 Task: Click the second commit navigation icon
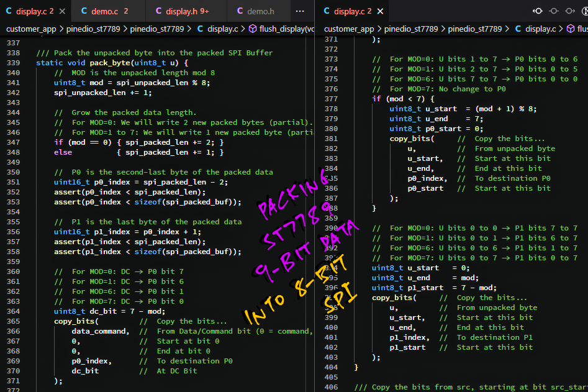(554, 11)
